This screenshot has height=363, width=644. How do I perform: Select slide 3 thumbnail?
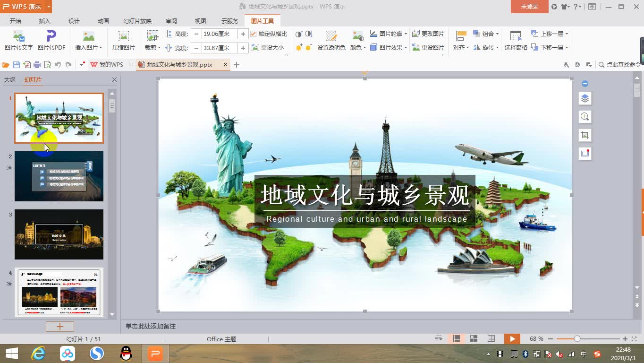[59, 234]
